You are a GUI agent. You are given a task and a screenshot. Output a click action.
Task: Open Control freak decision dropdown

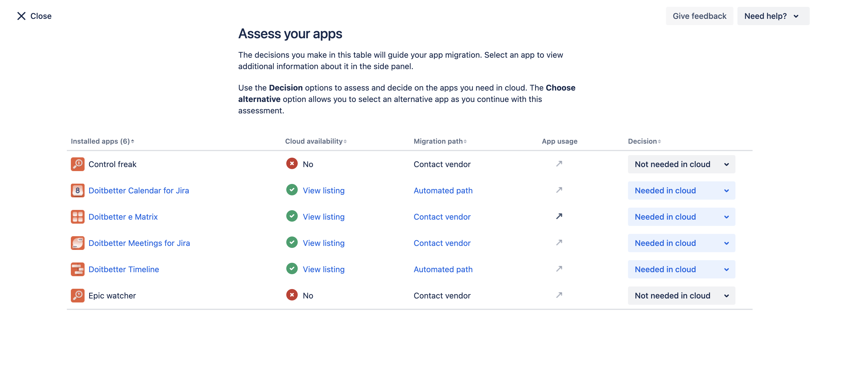681,164
